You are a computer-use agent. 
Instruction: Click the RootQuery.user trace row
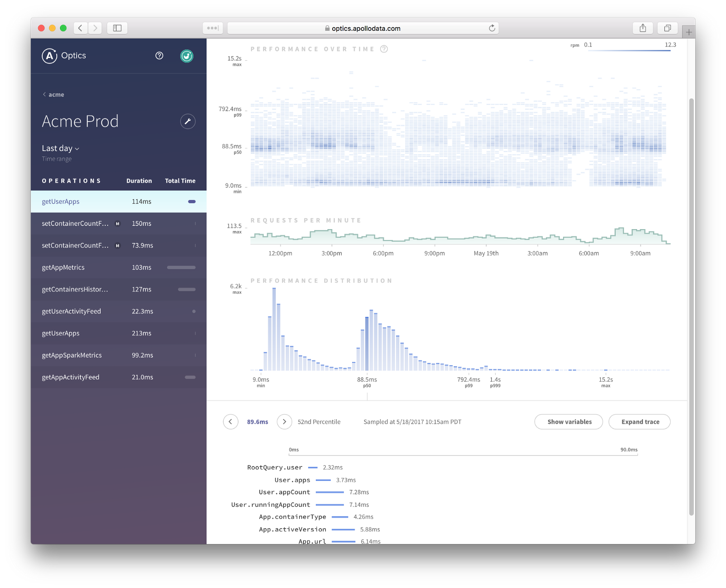pos(295,467)
